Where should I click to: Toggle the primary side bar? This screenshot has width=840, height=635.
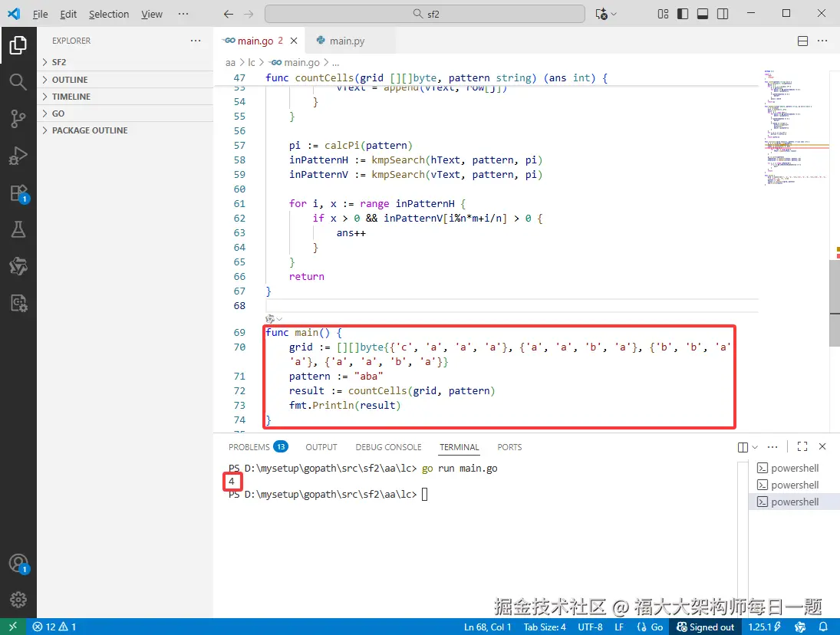pos(683,14)
